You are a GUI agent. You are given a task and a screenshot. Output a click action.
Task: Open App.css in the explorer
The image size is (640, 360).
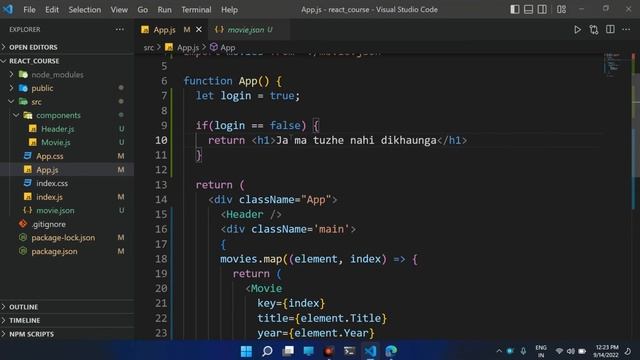click(49, 156)
